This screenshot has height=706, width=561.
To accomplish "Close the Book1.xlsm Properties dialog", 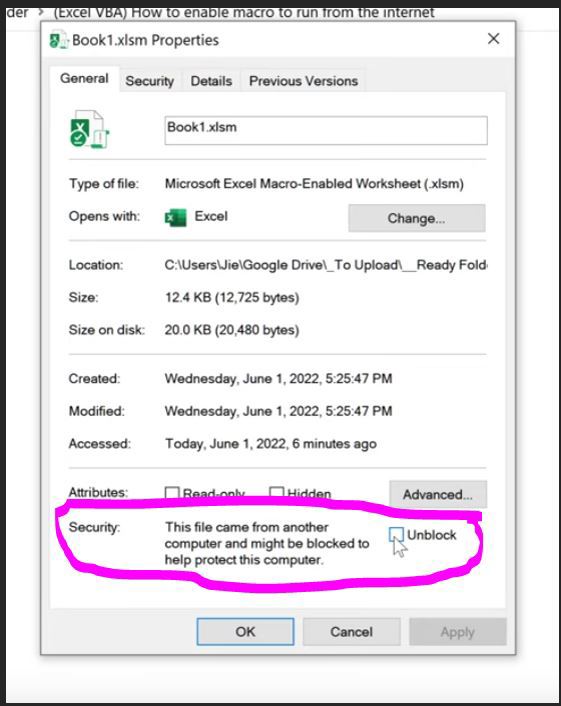I will point(493,39).
